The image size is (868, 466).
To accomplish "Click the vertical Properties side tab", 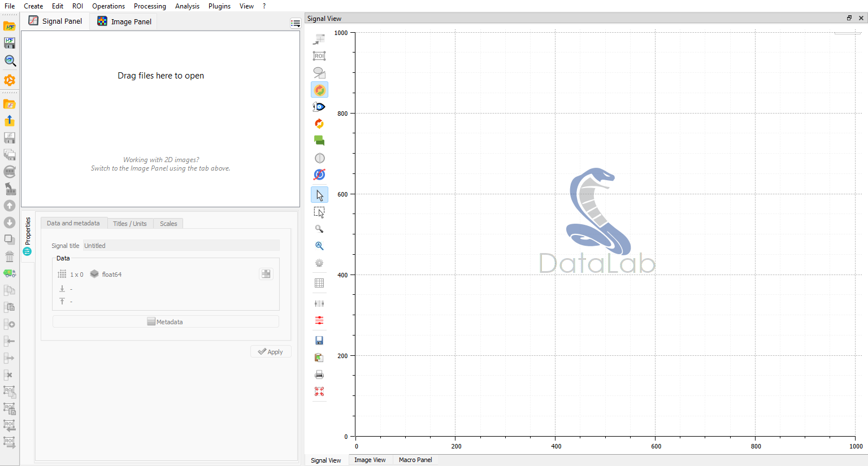I will [27, 236].
